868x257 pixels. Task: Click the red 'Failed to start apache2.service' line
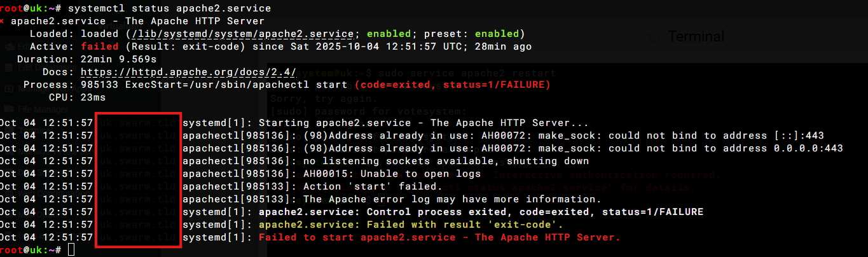tap(439, 237)
